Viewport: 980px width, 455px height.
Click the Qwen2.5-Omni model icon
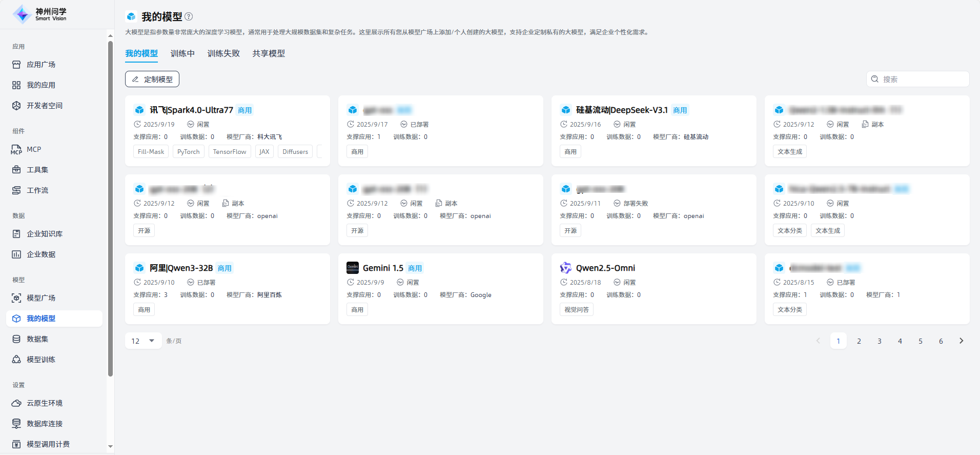tap(565, 268)
